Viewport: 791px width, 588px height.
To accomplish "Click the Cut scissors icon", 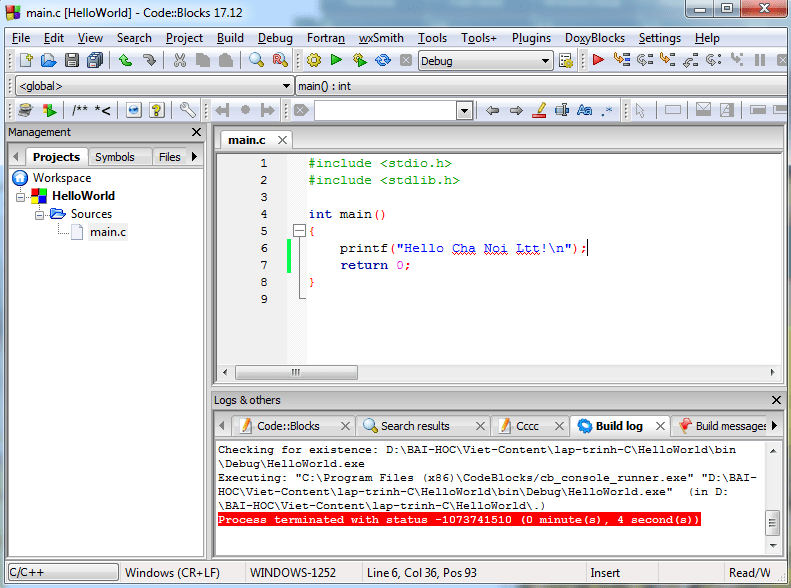I will click(180, 61).
